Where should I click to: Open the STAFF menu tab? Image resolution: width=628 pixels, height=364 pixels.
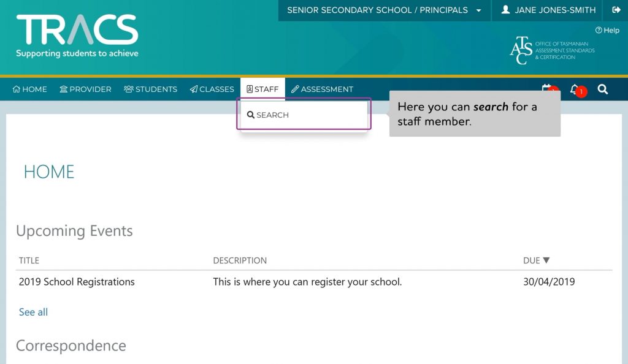tap(262, 89)
